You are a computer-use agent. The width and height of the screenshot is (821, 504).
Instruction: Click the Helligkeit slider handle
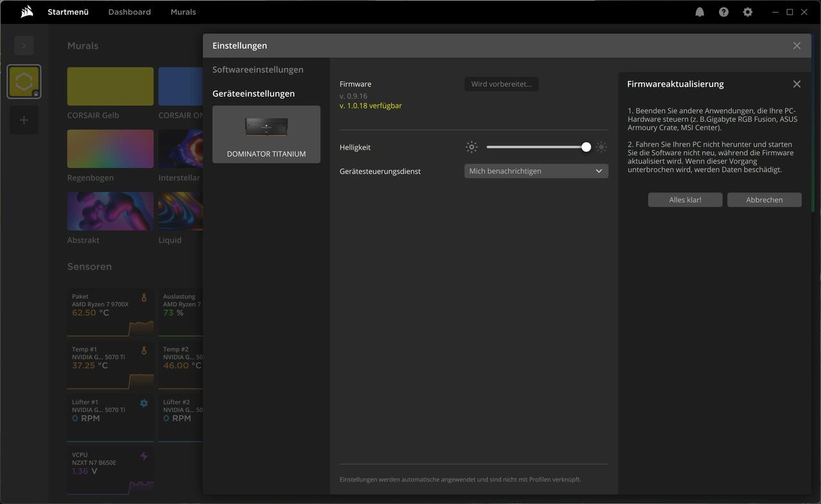point(586,147)
